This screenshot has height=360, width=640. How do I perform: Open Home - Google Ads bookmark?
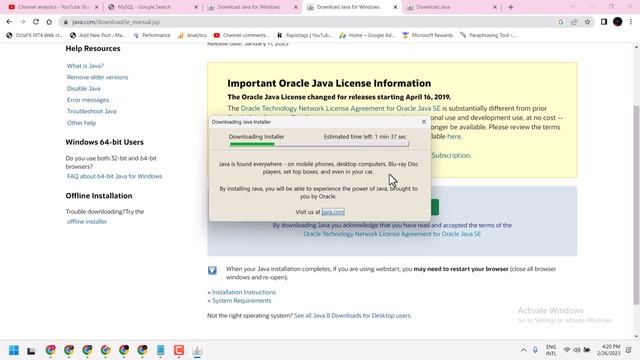pos(367,36)
